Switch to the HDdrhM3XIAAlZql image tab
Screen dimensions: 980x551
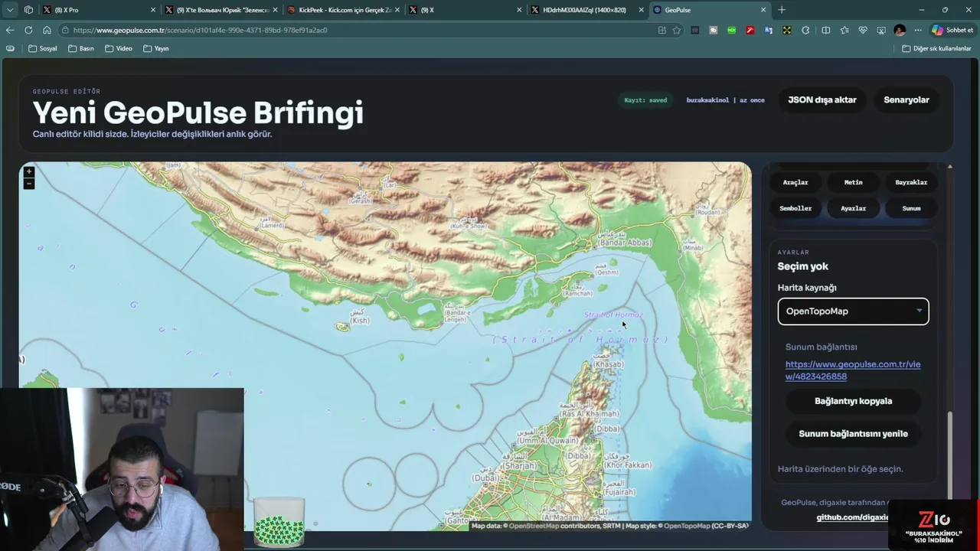(x=586, y=10)
